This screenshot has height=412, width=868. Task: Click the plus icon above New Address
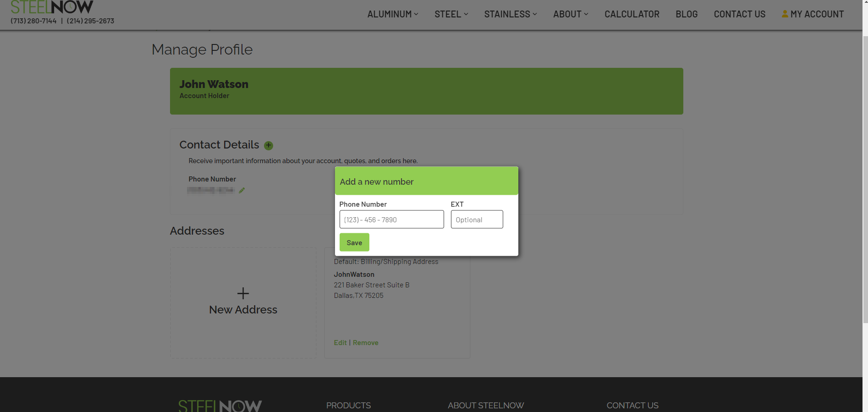point(243,293)
